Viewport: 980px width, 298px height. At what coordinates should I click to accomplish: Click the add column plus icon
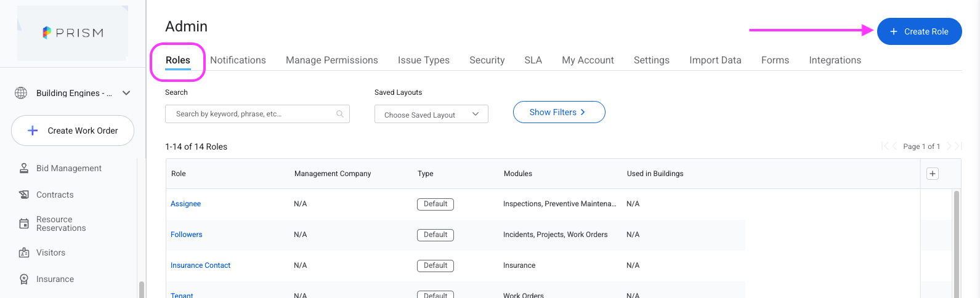point(933,174)
